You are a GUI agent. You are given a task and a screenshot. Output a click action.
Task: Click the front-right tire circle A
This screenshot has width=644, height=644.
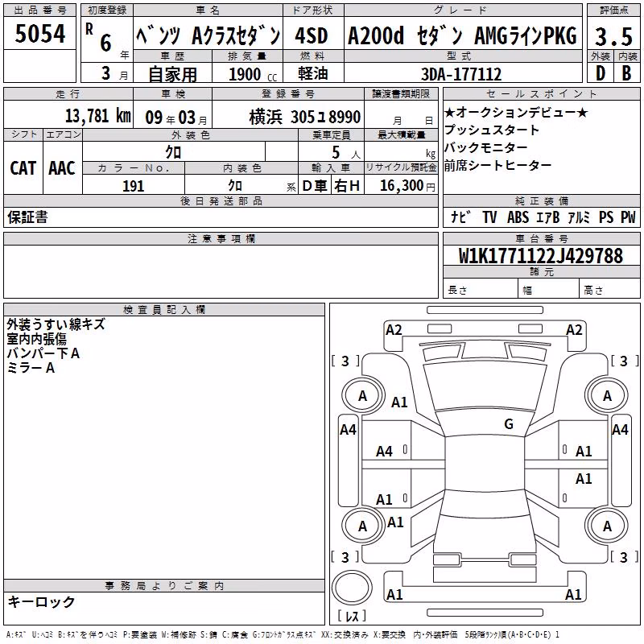point(607,396)
